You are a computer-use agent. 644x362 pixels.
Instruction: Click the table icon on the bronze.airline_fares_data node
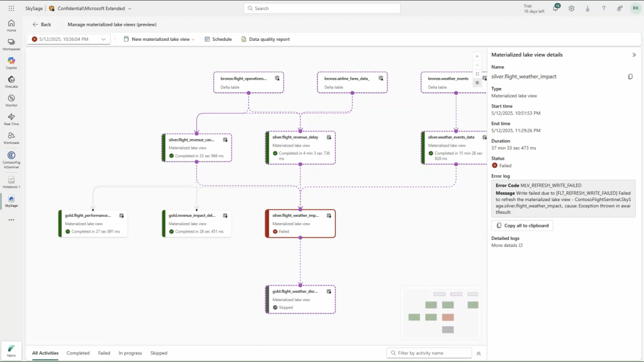pyautogui.click(x=380, y=78)
